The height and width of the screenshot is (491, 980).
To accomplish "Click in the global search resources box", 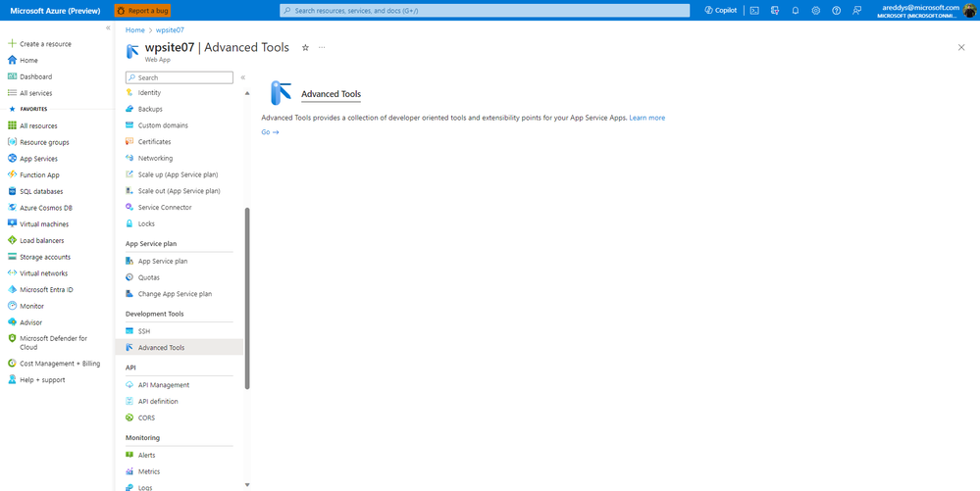I will [x=485, y=11].
